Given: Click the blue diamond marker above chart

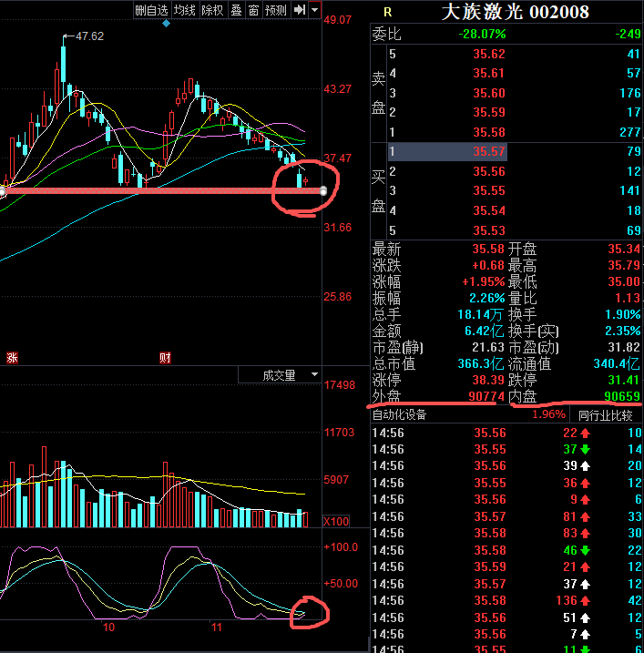Looking at the screenshot, I should (x=166, y=24).
